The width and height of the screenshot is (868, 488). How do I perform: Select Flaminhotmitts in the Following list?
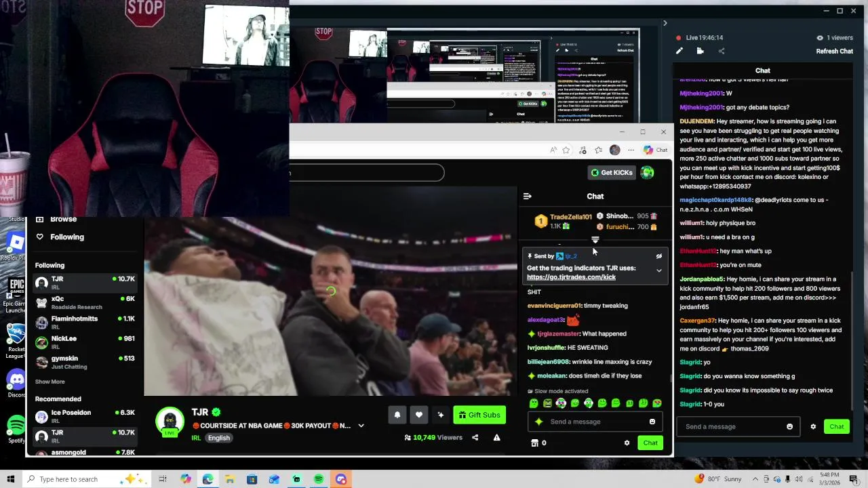click(85, 322)
